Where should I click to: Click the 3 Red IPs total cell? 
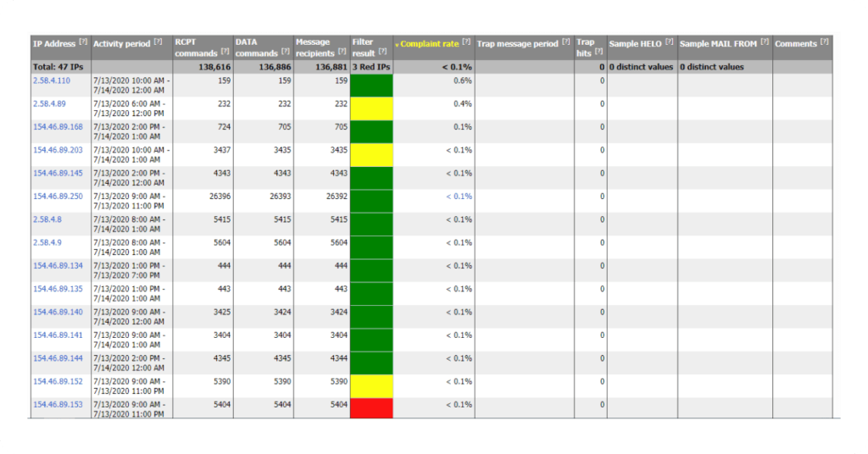pos(371,66)
